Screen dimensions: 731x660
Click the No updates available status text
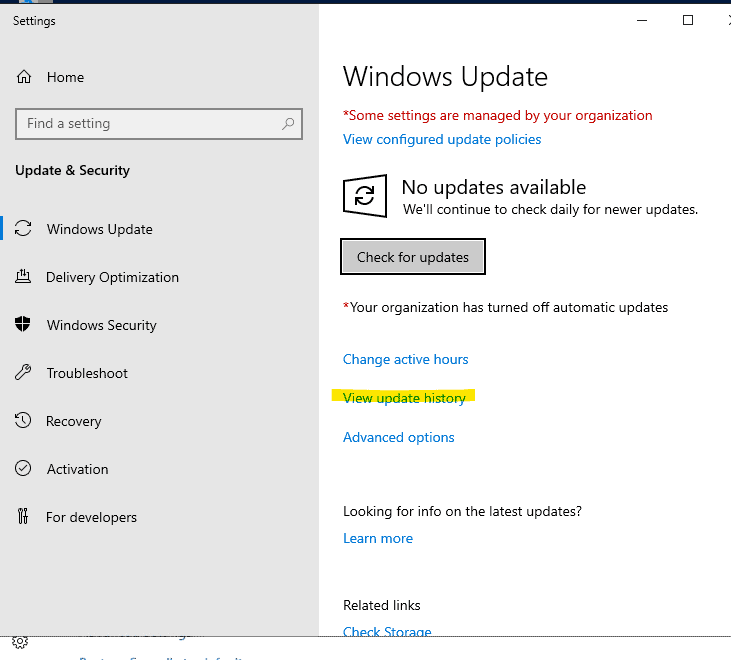(494, 187)
